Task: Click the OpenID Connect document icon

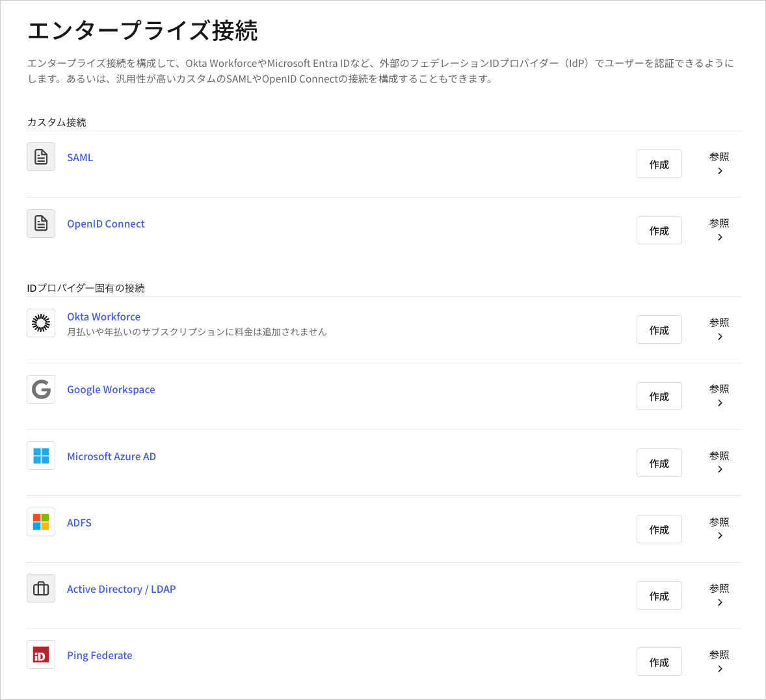Action: (40, 223)
